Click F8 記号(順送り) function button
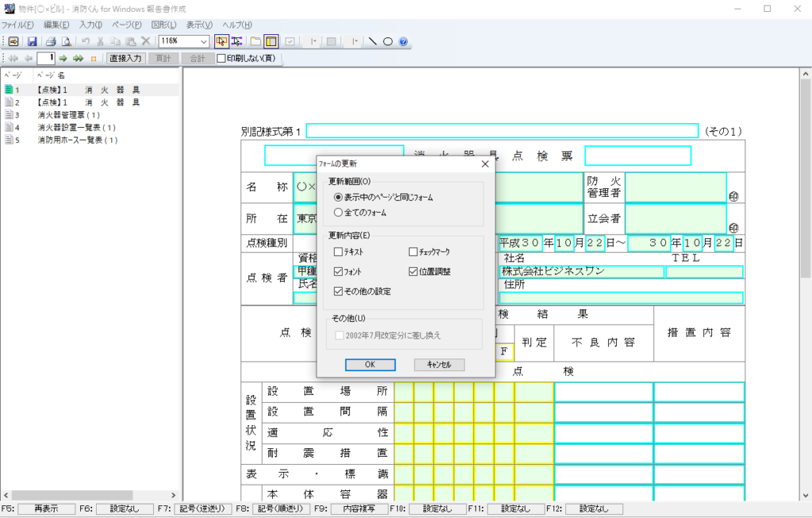812x518 pixels. (x=280, y=509)
